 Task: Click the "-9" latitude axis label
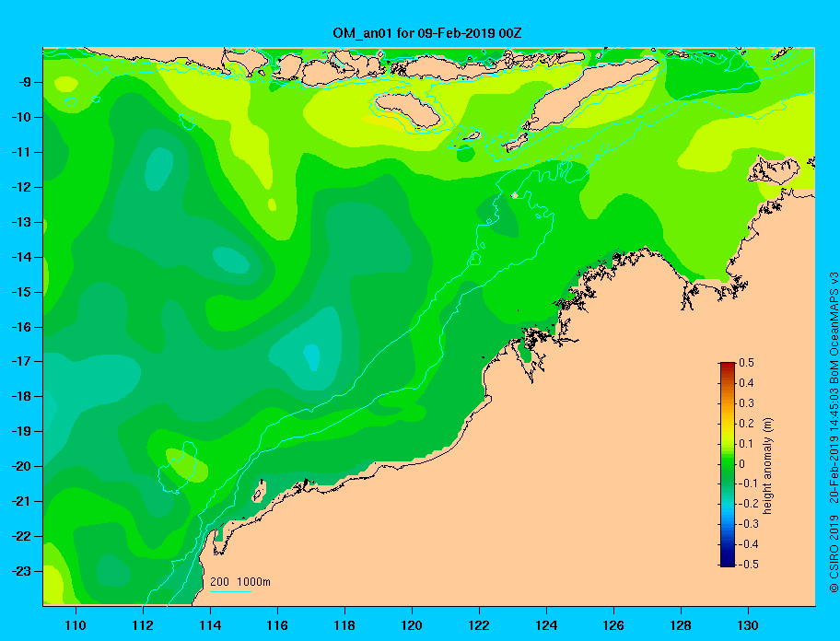tap(23, 83)
